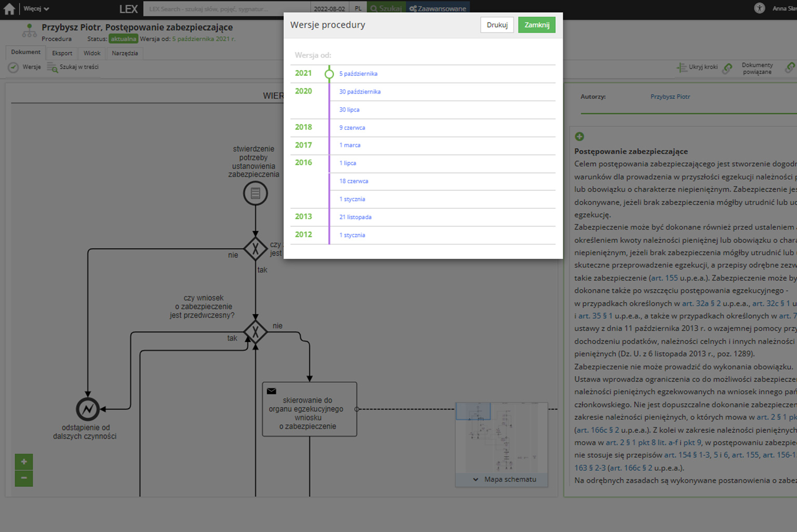Image resolution: width=797 pixels, height=532 pixels.
Task: Open Dokumenty powiązane link icon
Action: 727,68
